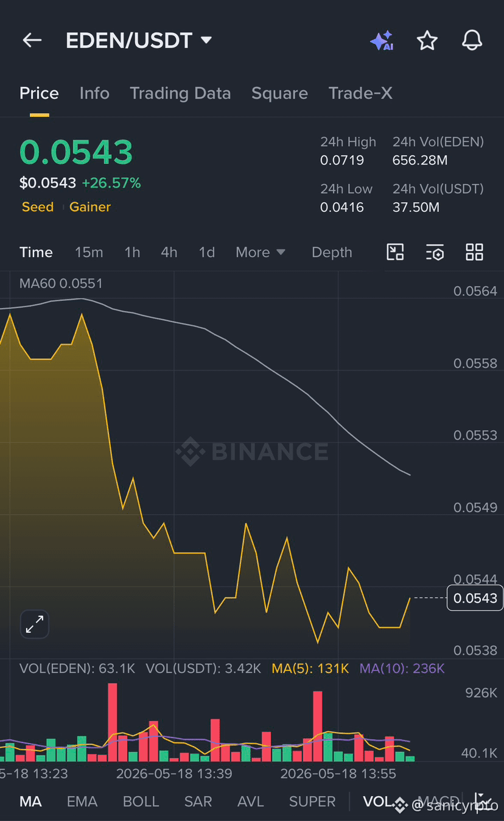Tap the 24h High value 0.0719
This screenshot has height=821, width=504.
point(342,160)
